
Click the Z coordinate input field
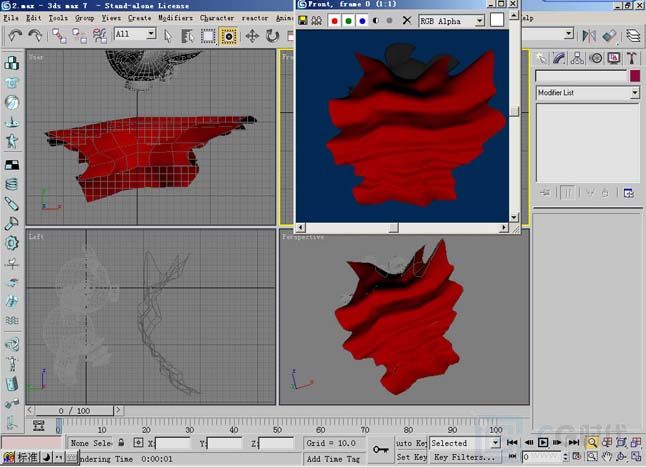276,443
